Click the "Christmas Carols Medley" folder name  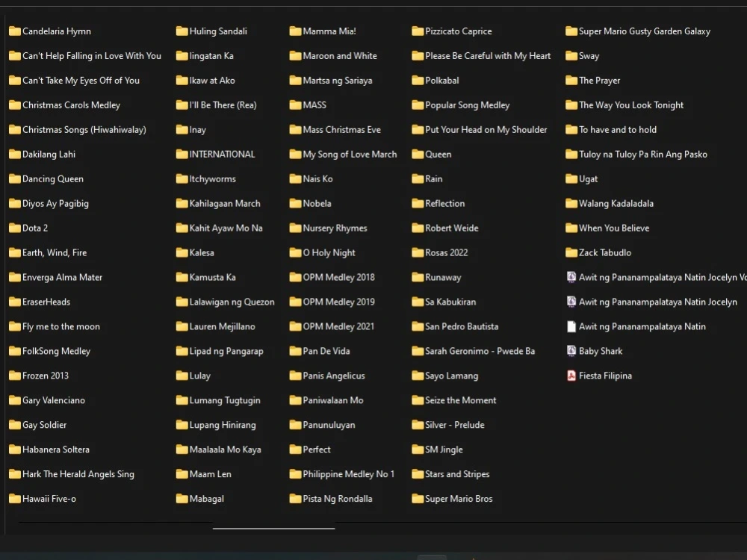[72, 105]
